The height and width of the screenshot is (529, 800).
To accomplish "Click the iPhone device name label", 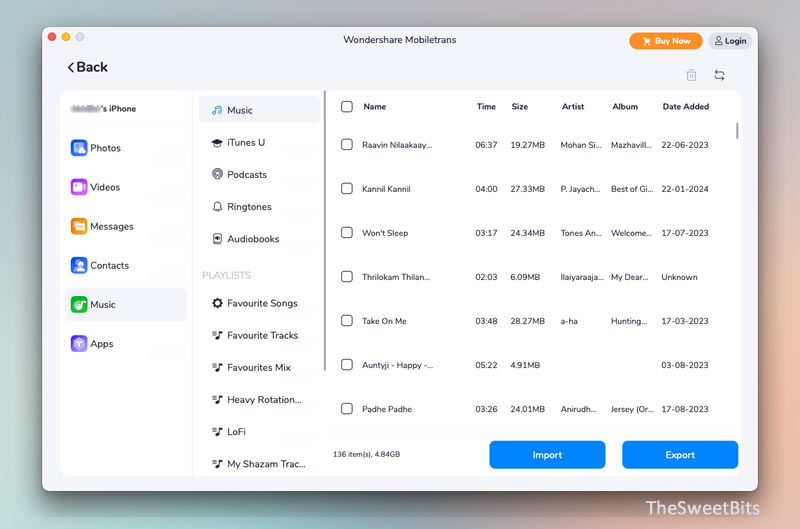I will (104, 109).
